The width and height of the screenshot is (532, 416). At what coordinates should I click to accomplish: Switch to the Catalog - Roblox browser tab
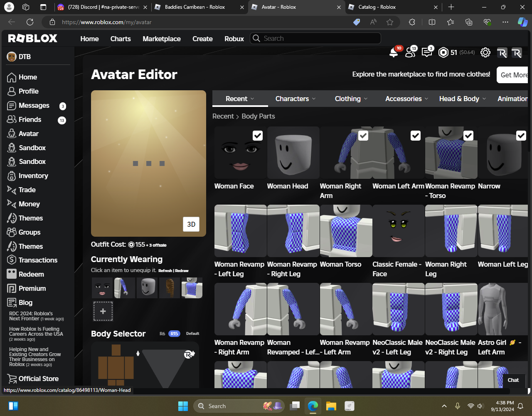point(393,7)
